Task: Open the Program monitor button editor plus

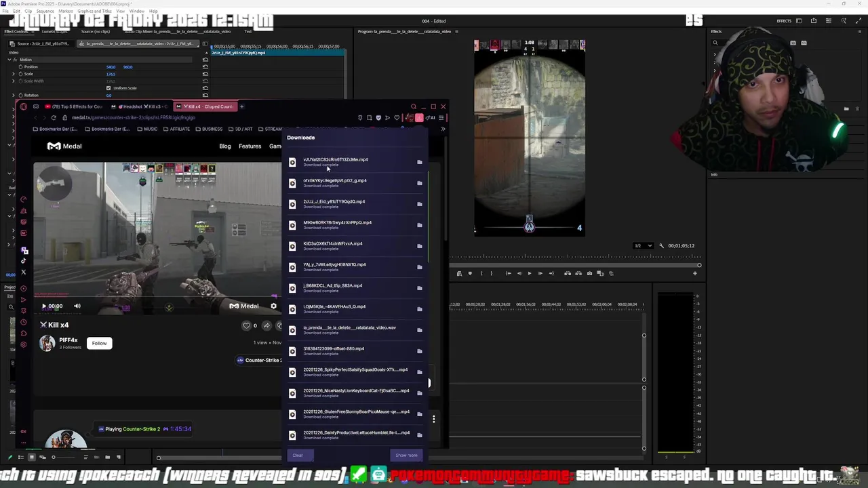Action: (694, 273)
